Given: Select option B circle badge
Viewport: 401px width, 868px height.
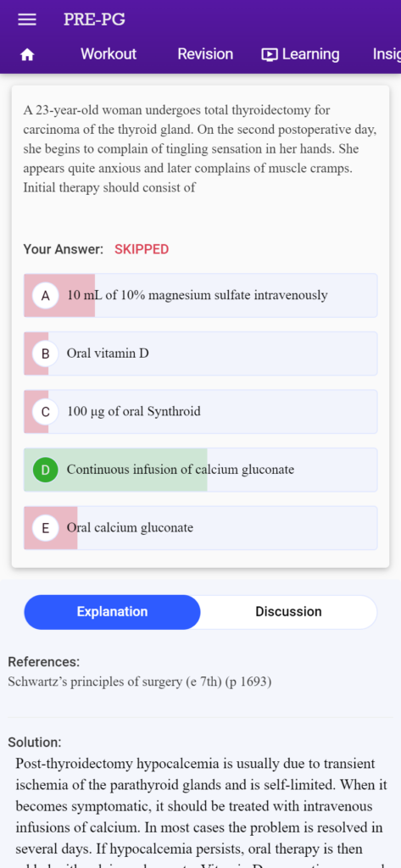Looking at the screenshot, I should click(x=46, y=353).
